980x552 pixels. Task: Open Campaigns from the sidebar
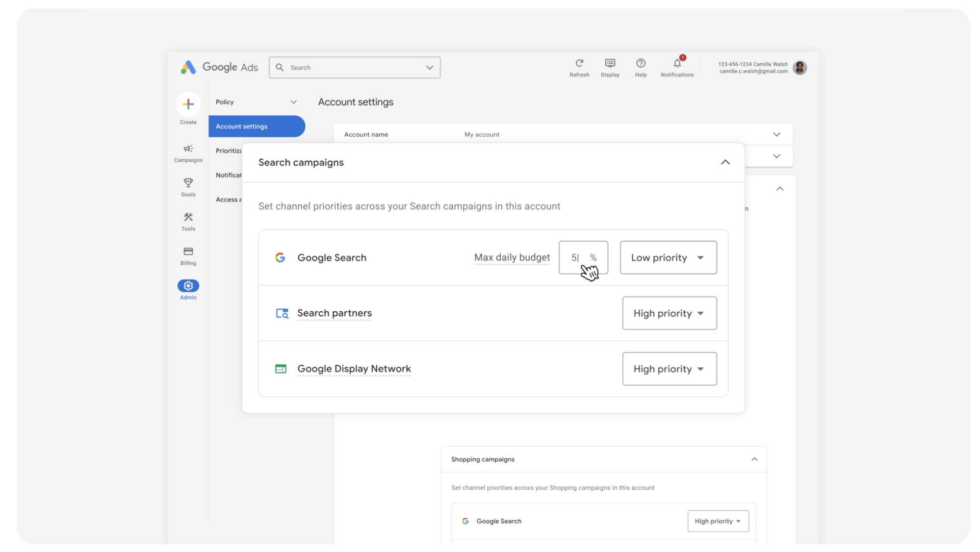188,153
